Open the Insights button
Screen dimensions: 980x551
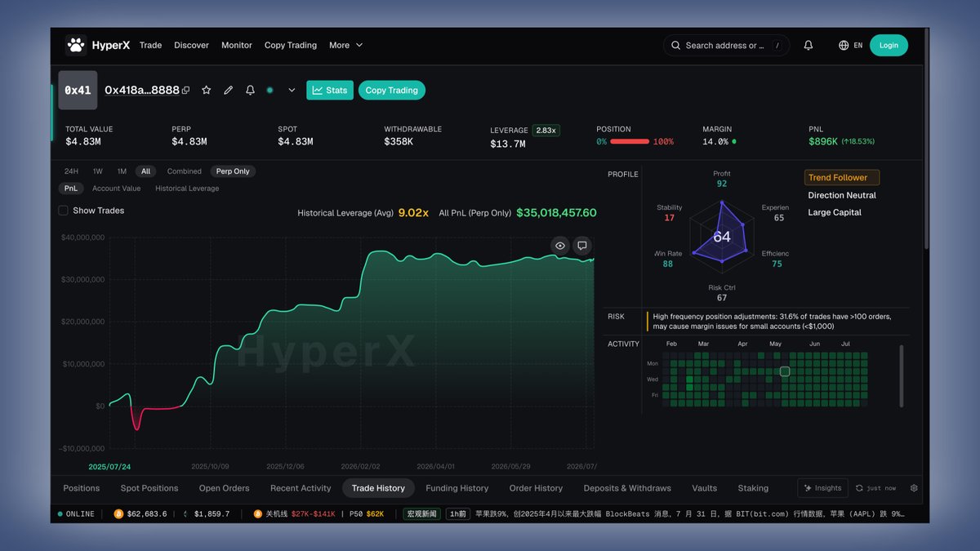(822, 488)
